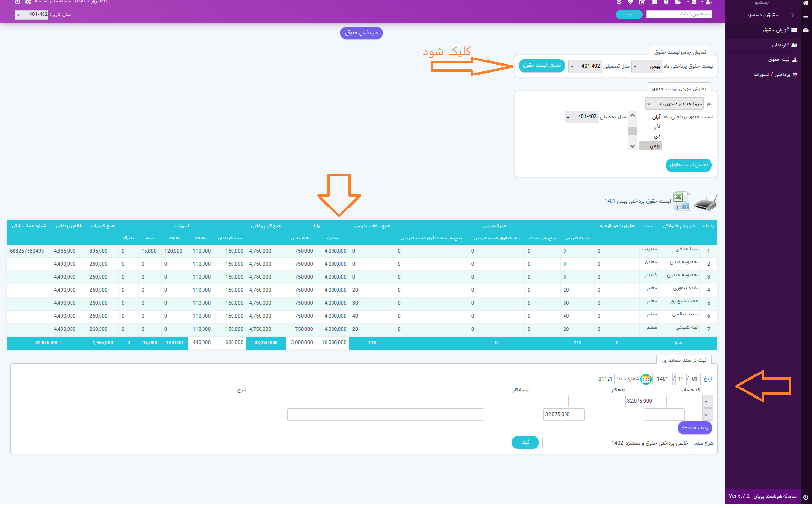Open the سال تحصیلی dropdown beside نمایش لیست حقوق
The image size is (812, 508).
coord(585,66)
